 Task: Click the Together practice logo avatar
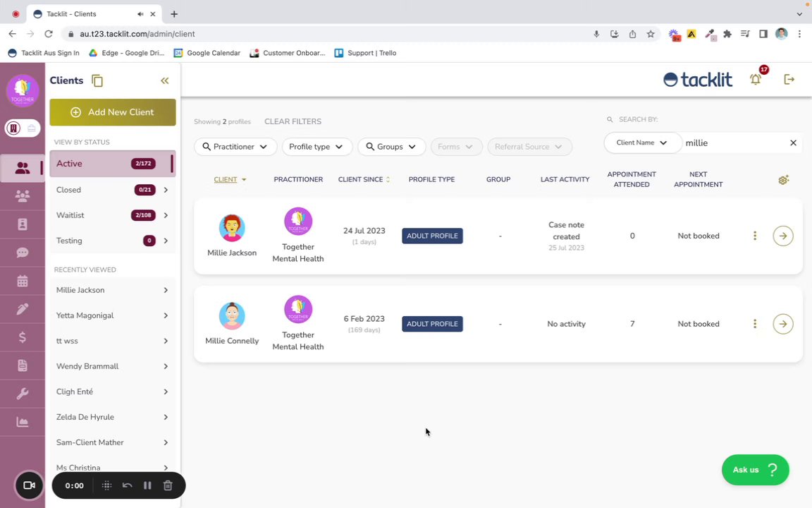click(x=23, y=90)
